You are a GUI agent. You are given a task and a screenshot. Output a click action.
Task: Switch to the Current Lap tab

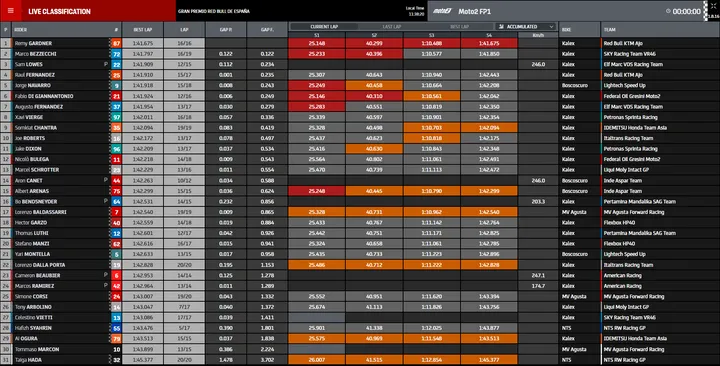[324, 27]
